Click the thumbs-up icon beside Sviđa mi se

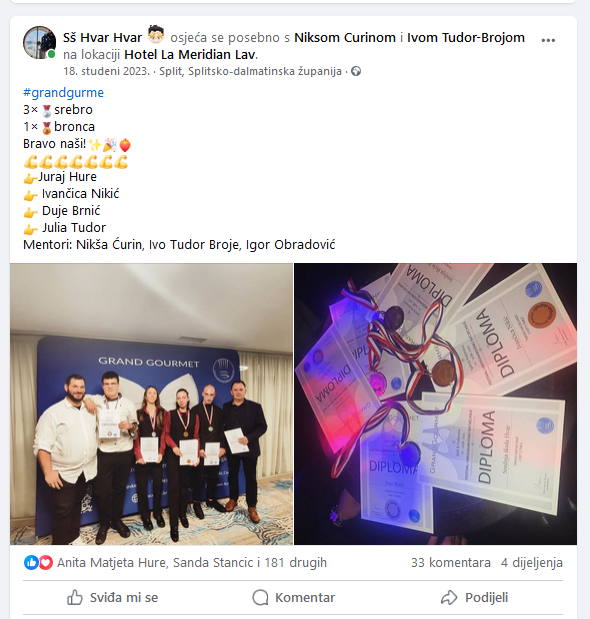(x=75, y=597)
